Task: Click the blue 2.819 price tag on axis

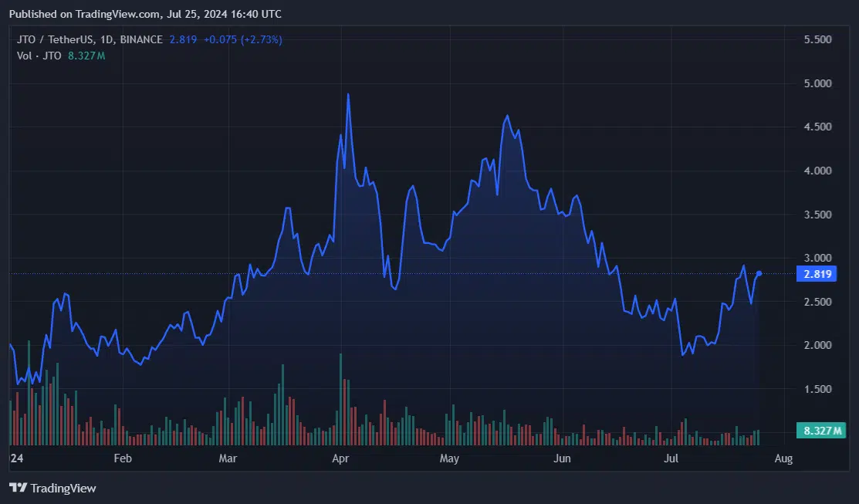Action: pyautogui.click(x=820, y=274)
